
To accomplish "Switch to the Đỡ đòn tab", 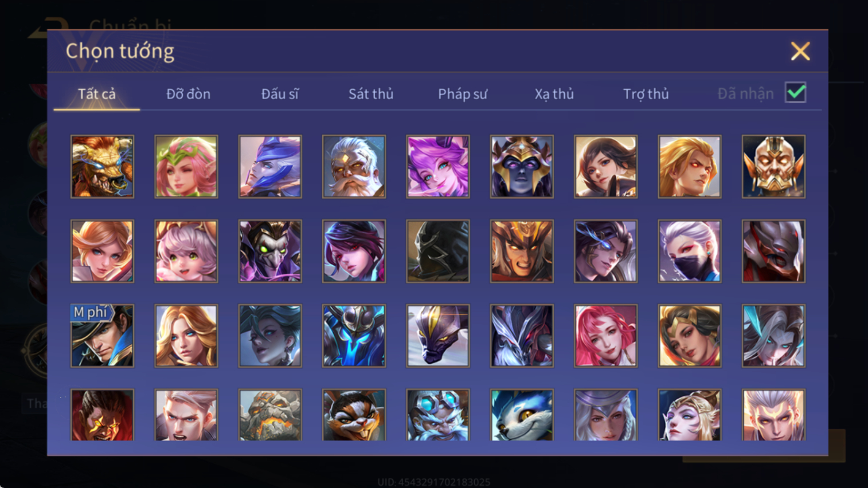I will point(188,94).
